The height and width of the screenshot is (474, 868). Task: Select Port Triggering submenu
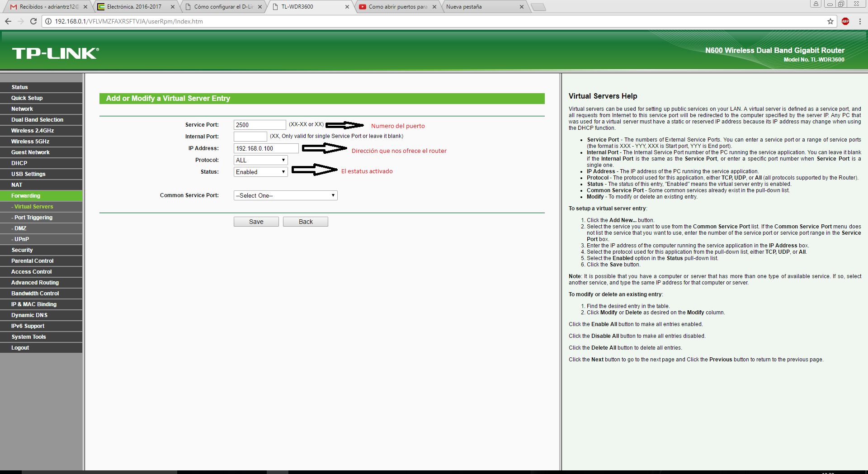[x=41, y=218]
